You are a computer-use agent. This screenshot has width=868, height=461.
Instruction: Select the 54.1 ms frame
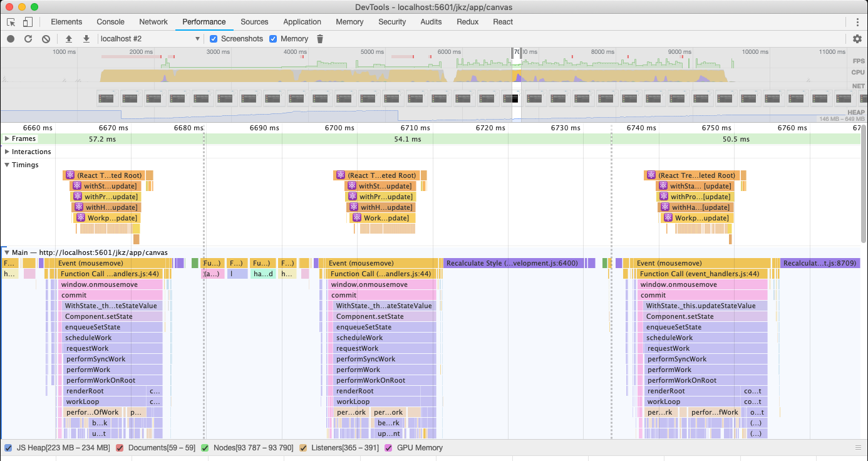(x=408, y=139)
